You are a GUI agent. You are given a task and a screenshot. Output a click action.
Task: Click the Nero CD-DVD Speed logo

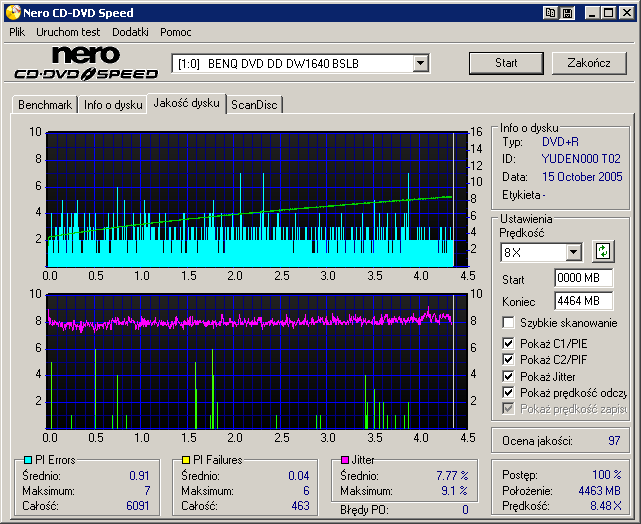(x=86, y=63)
